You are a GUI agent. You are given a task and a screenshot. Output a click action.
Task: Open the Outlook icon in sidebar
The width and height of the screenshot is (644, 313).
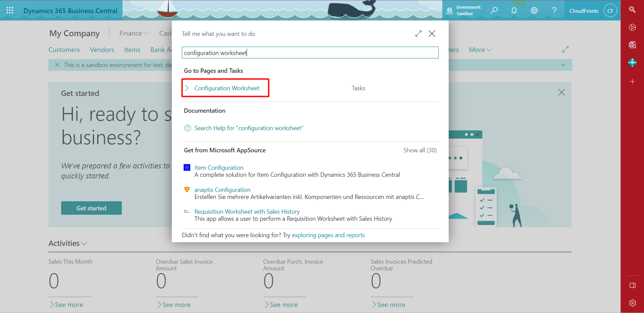click(632, 45)
